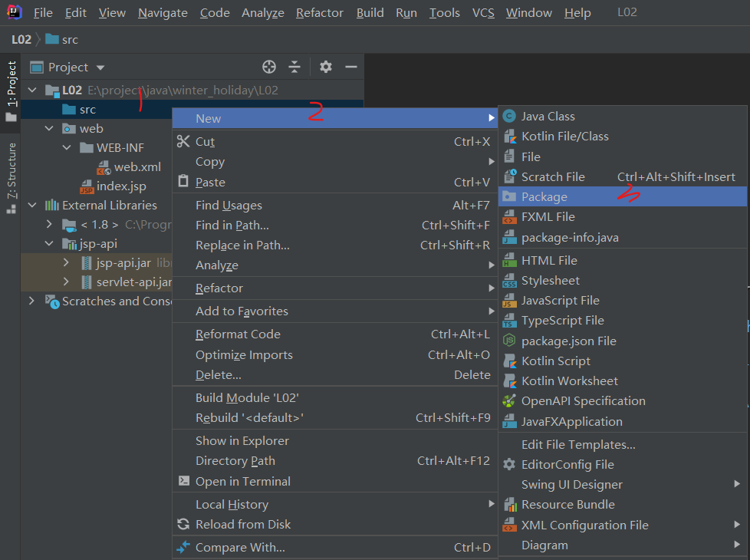Click the Open in Terminal icon
Screen dimensions: 750x560
[184, 480]
